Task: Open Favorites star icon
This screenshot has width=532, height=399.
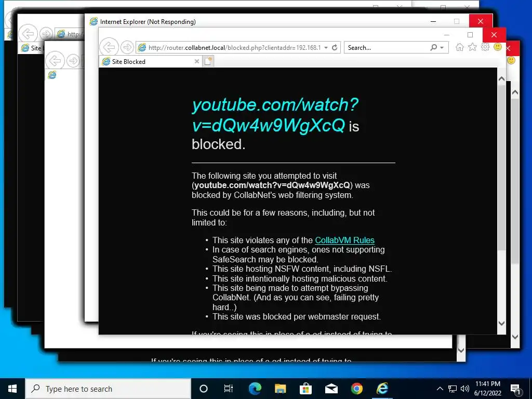Action: click(472, 47)
